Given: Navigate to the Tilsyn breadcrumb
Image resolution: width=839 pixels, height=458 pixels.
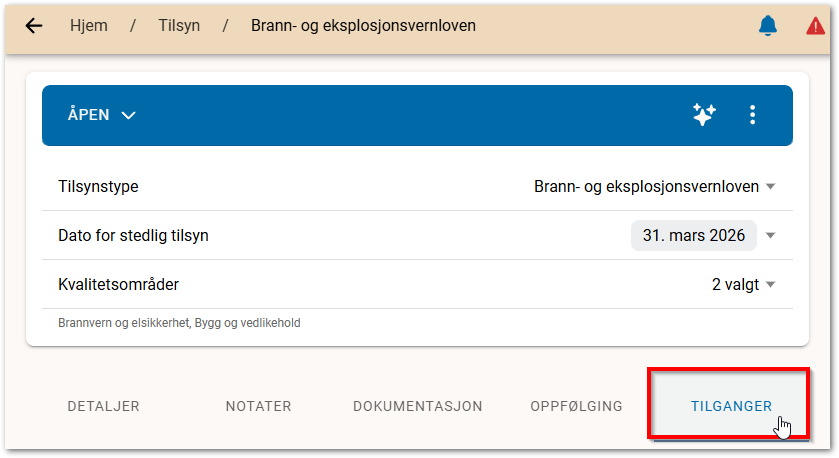Looking at the screenshot, I should [180, 25].
